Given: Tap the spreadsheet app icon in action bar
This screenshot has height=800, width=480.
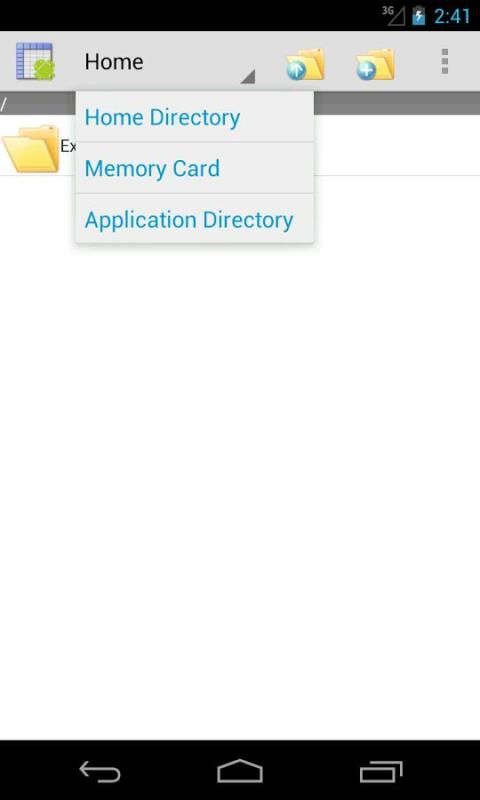Looking at the screenshot, I should (x=35, y=62).
